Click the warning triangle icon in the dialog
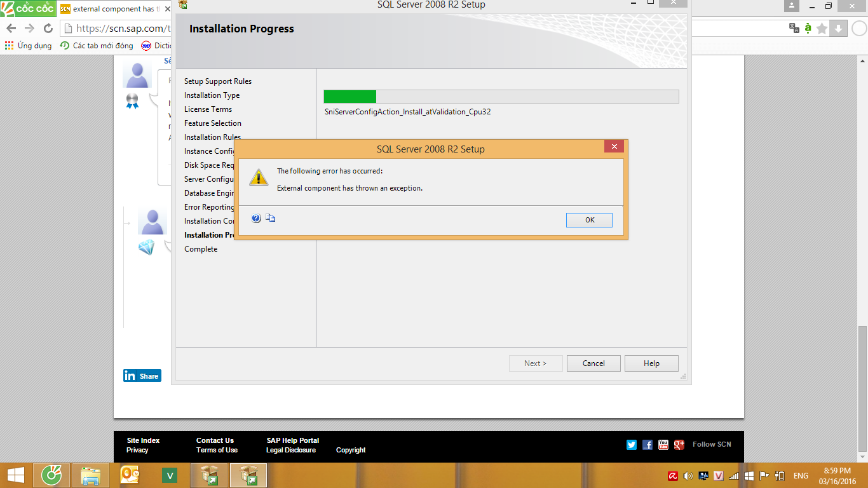This screenshot has height=488, width=868. click(259, 177)
